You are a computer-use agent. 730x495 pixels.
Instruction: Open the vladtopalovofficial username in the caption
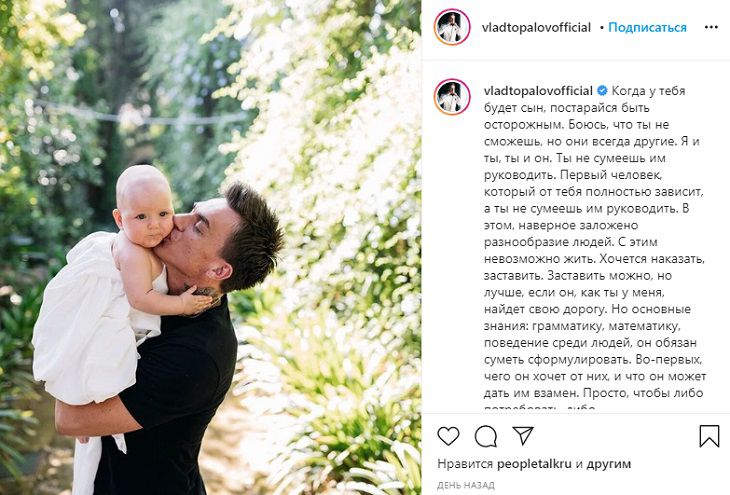[538, 90]
